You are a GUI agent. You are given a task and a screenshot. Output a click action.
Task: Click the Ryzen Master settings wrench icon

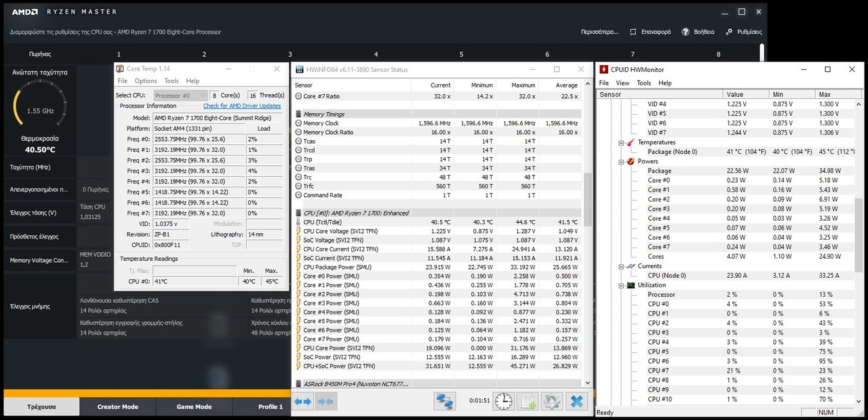click(730, 32)
